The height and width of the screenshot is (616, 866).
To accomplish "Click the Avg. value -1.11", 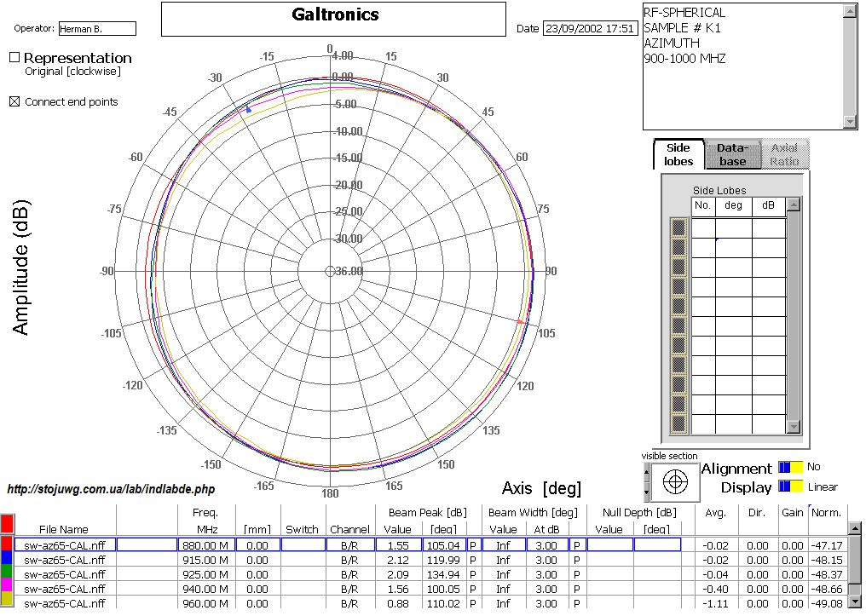I will point(715,602).
